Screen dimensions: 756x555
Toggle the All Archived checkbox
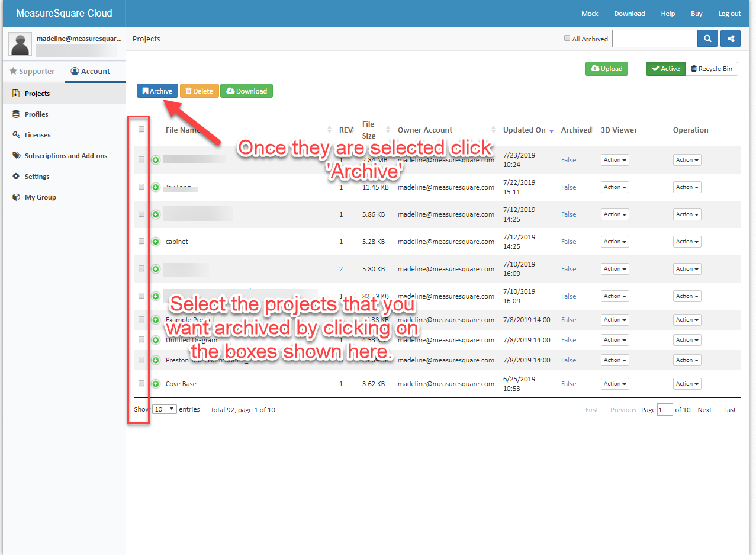tap(567, 39)
